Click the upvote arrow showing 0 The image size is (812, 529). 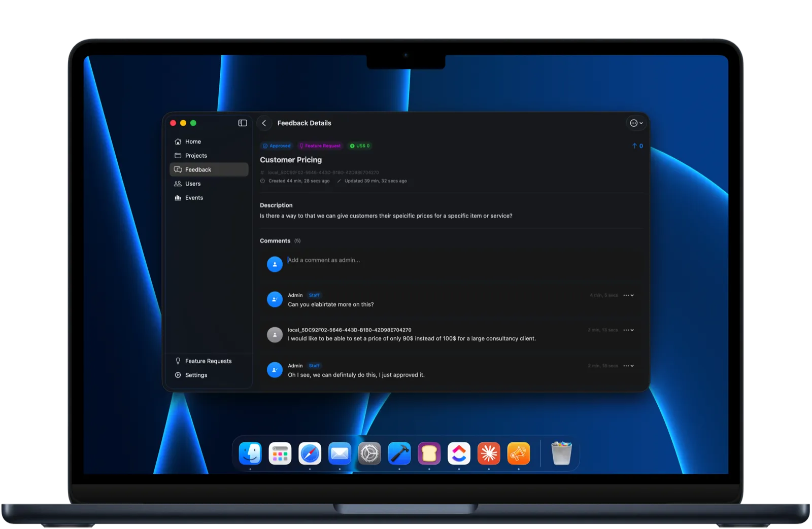pyautogui.click(x=637, y=146)
